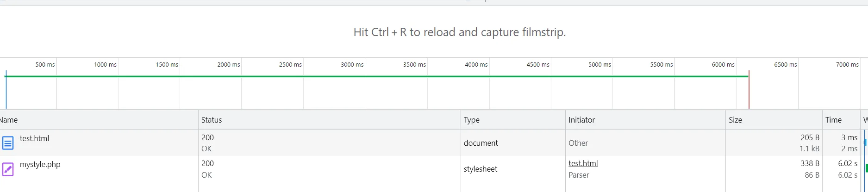Select the test.html request row name

click(x=34, y=138)
